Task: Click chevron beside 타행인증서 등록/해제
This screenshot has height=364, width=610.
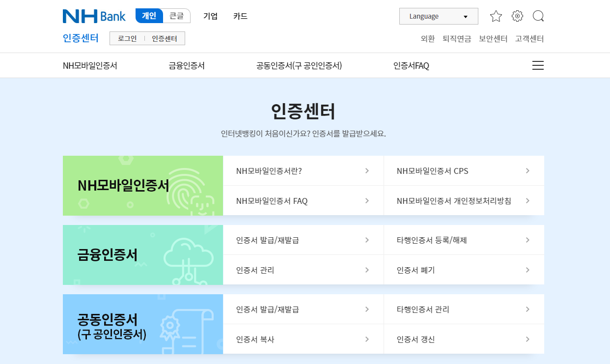Action: (527, 240)
